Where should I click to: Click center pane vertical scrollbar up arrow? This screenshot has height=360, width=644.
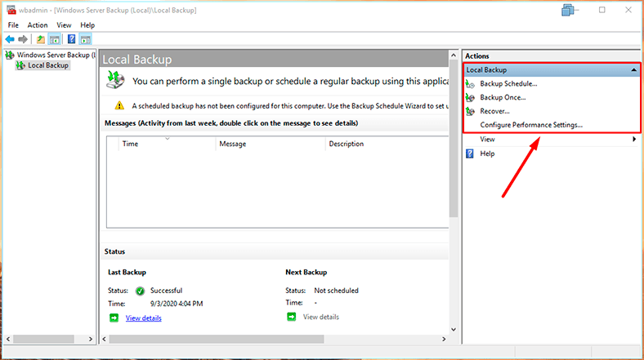click(454, 55)
